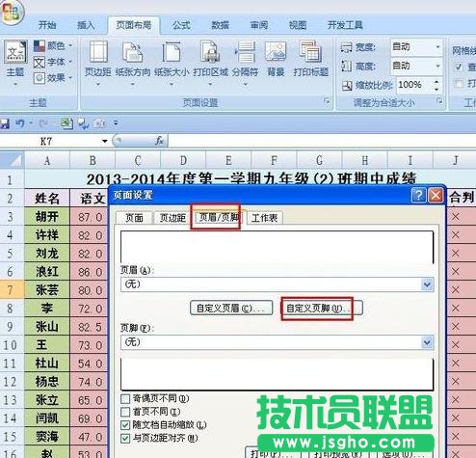The width and height of the screenshot is (476, 458).
Task: Check the different odd and even pages box
Action: tap(125, 399)
